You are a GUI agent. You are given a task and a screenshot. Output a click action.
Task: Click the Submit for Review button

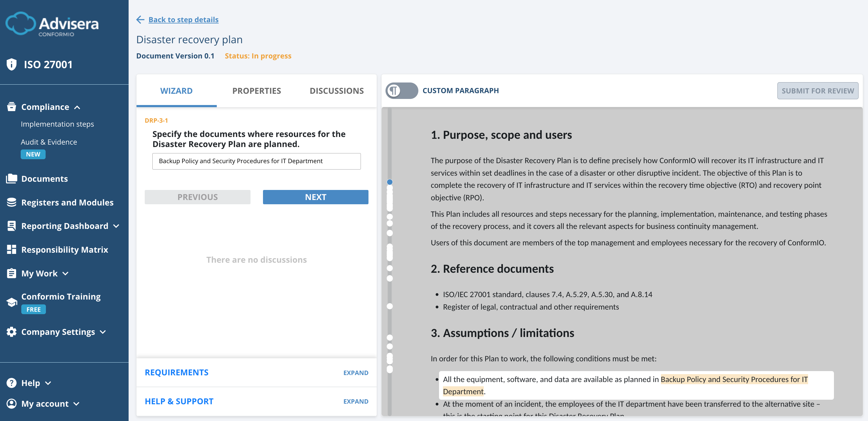818,90
